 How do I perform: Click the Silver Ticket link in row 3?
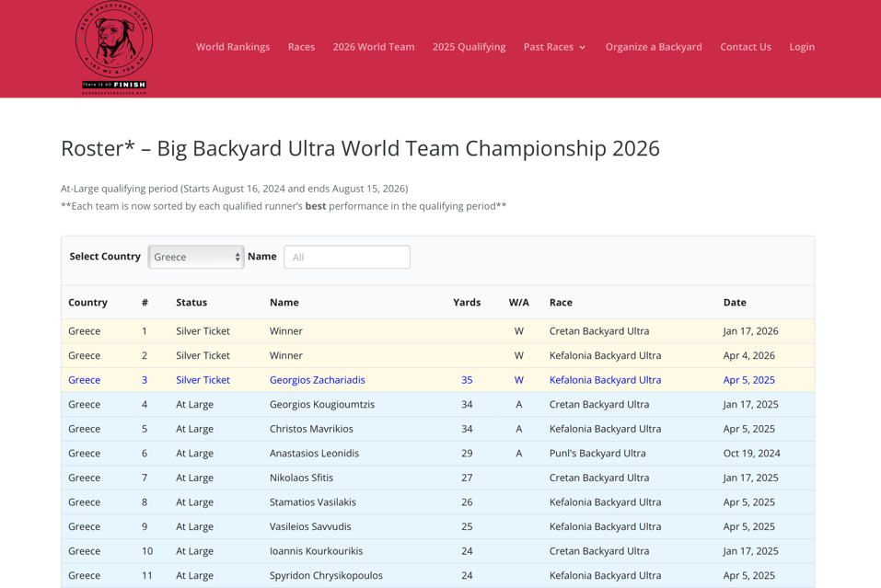pyautogui.click(x=203, y=380)
